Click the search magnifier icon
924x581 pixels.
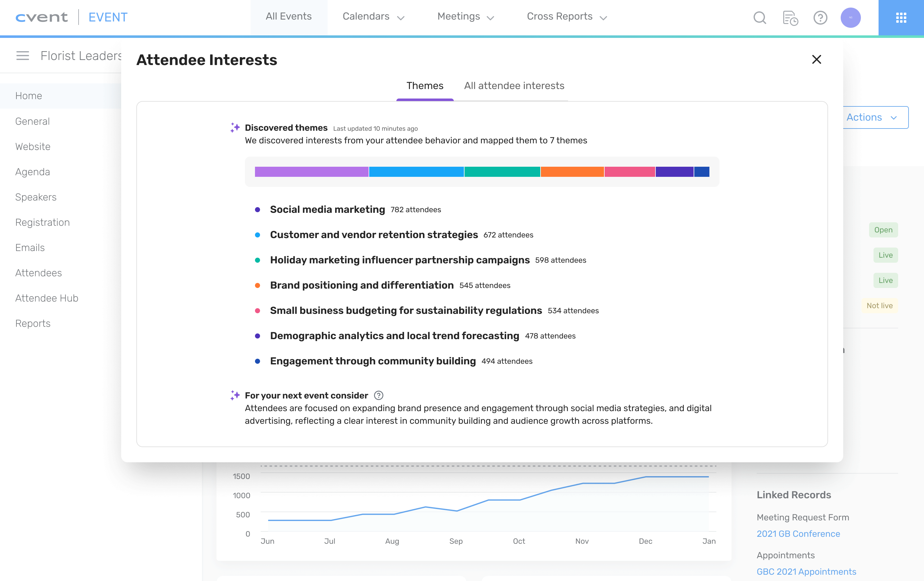[759, 18]
